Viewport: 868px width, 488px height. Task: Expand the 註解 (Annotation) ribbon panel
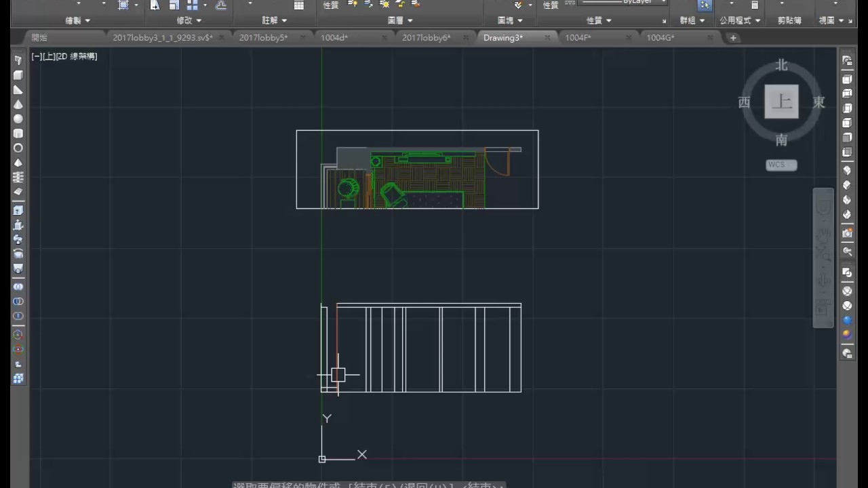[x=275, y=21]
